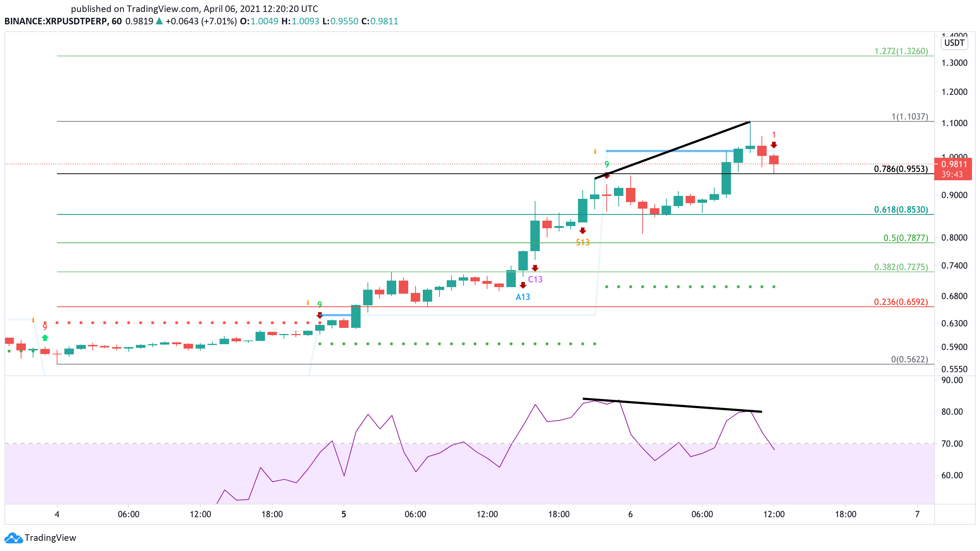Click the TradingView cloud logo icon

13,538
